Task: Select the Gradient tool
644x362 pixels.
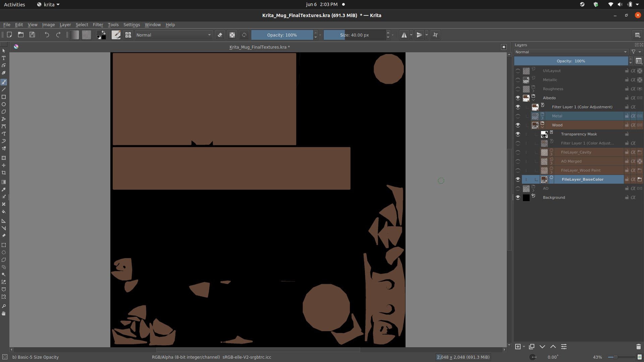Action: tap(4, 182)
